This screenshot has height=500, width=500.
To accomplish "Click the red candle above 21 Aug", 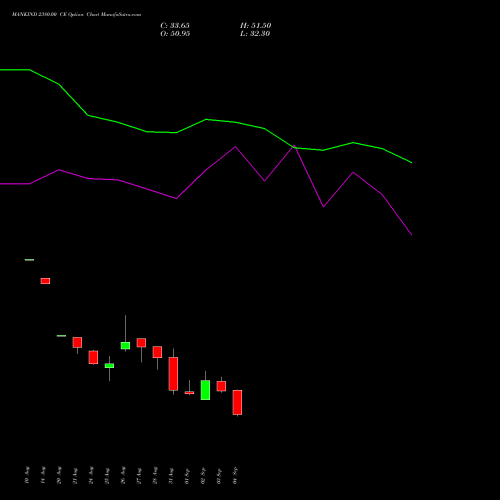I will pyautogui.click(x=77, y=342).
